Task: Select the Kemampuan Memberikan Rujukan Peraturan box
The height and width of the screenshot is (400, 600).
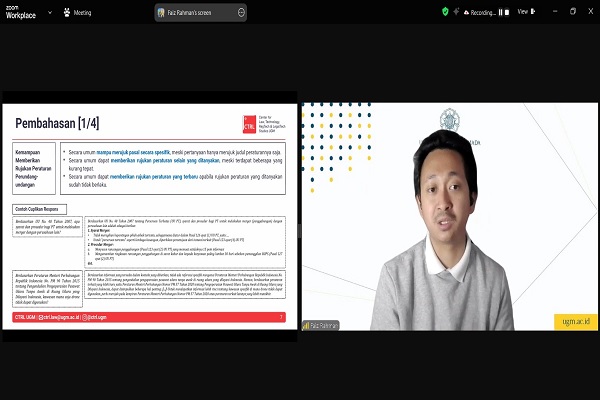Action: click(34, 168)
